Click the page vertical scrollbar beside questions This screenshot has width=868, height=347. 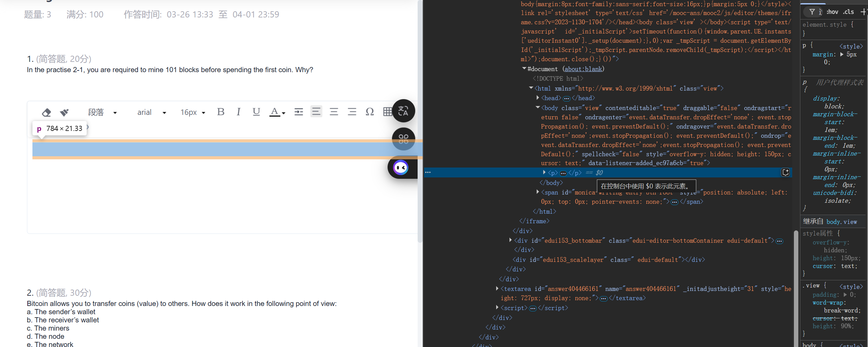click(x=420, y=121)
